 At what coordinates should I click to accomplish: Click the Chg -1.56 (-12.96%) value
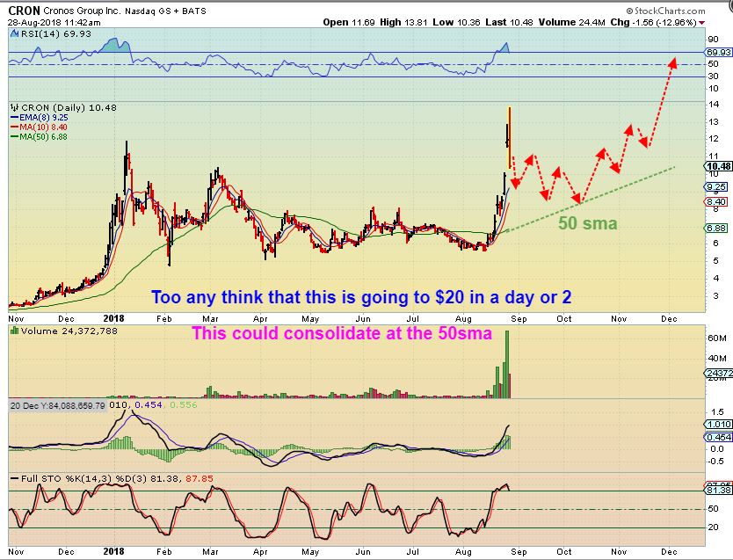[654, 22]
